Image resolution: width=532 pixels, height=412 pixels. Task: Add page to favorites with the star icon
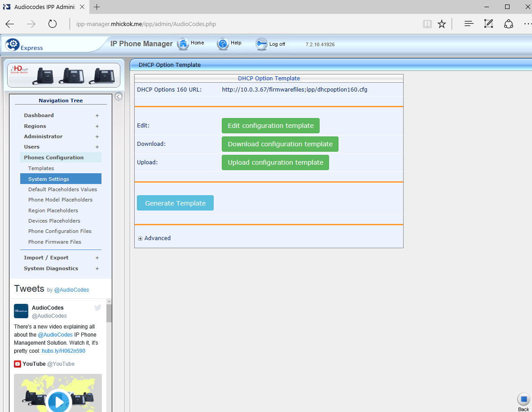[x=442, y=24]
